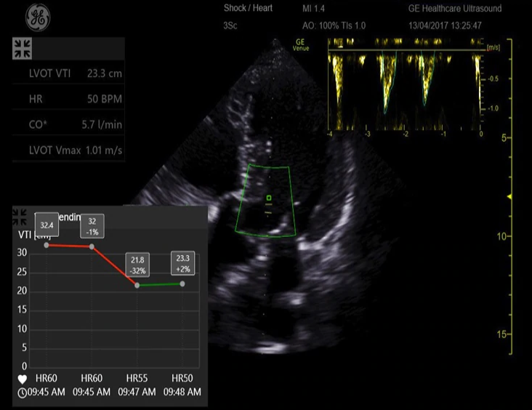Click the 32.4 data label on trend graph

click(47, 225)
